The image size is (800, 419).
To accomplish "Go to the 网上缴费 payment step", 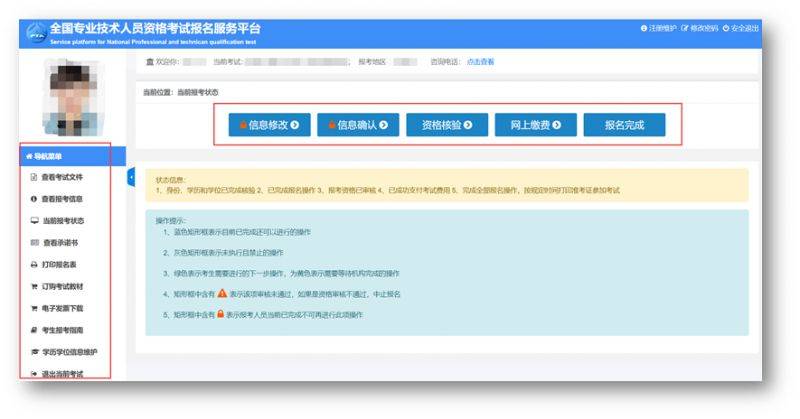I will pos(536,126).
